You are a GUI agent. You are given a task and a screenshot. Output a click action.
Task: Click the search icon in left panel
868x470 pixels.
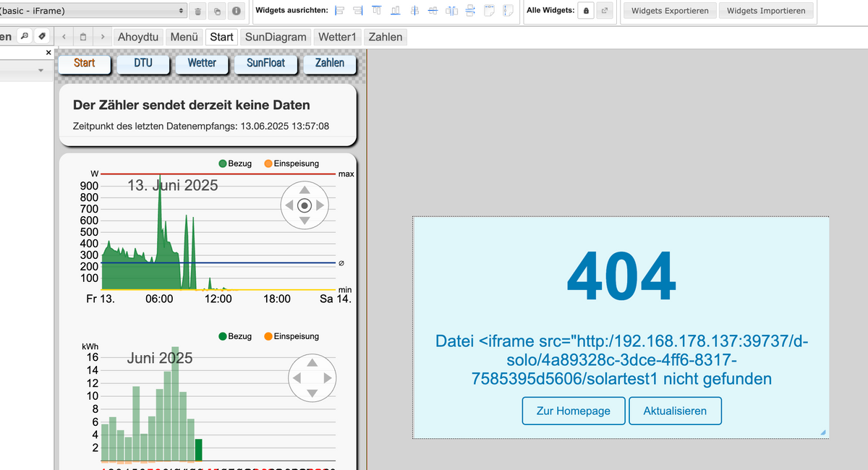coord(24,36)
